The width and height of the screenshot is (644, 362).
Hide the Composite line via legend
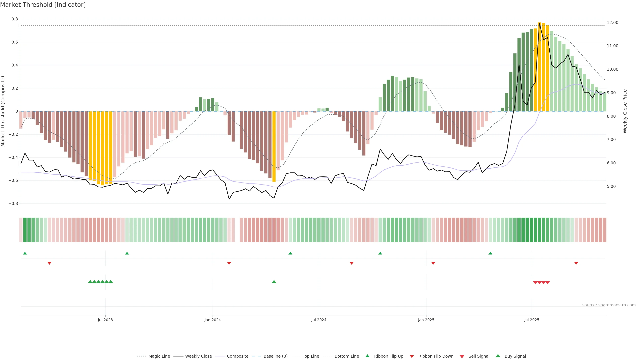click(x=237, y=356)
